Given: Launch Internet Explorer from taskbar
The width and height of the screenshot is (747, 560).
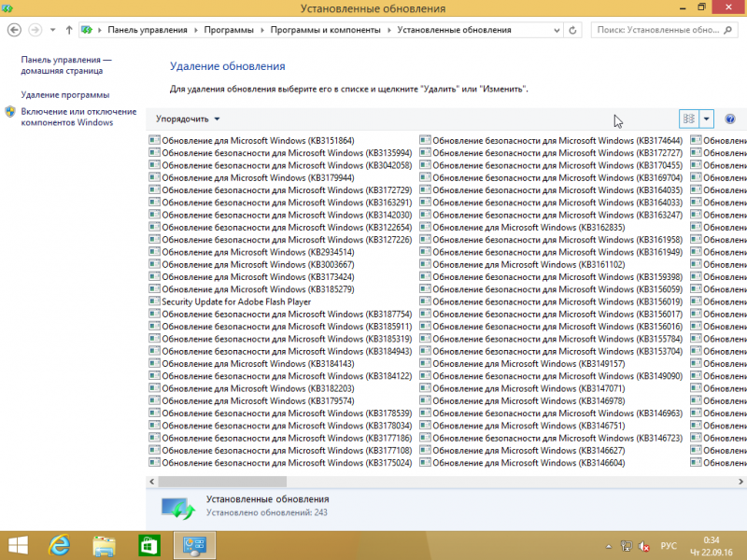Looking at the screenshot, I should click(x=60, y=546).
